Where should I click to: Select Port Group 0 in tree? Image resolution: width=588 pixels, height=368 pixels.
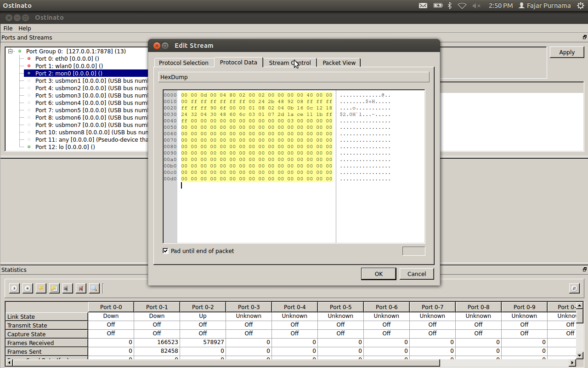coord(76,51)
